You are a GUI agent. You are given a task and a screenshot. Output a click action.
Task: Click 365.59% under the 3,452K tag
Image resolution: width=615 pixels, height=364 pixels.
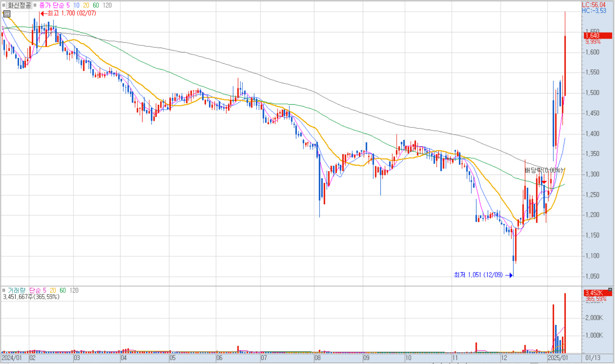(x=596, y=299)
